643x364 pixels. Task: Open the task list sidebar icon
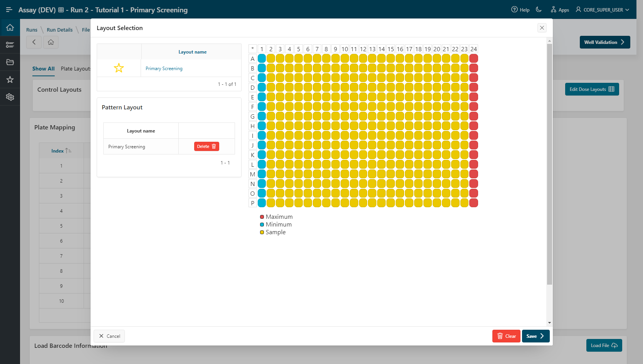10,45
